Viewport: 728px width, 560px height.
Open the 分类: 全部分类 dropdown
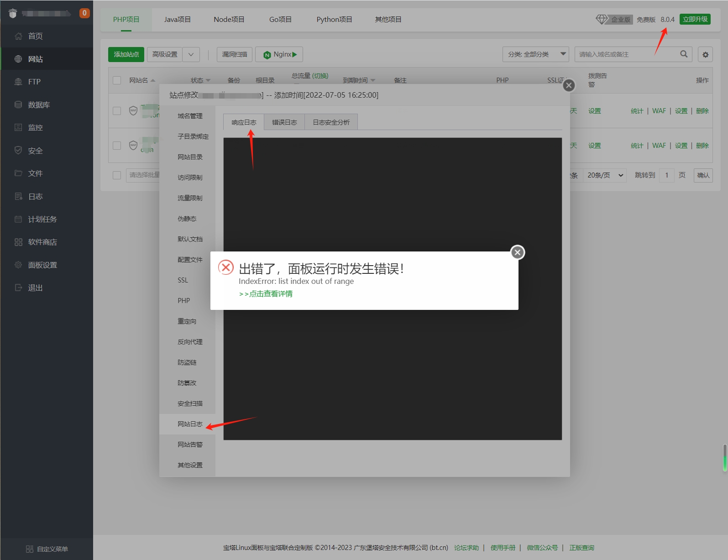(x=535, y=54)
